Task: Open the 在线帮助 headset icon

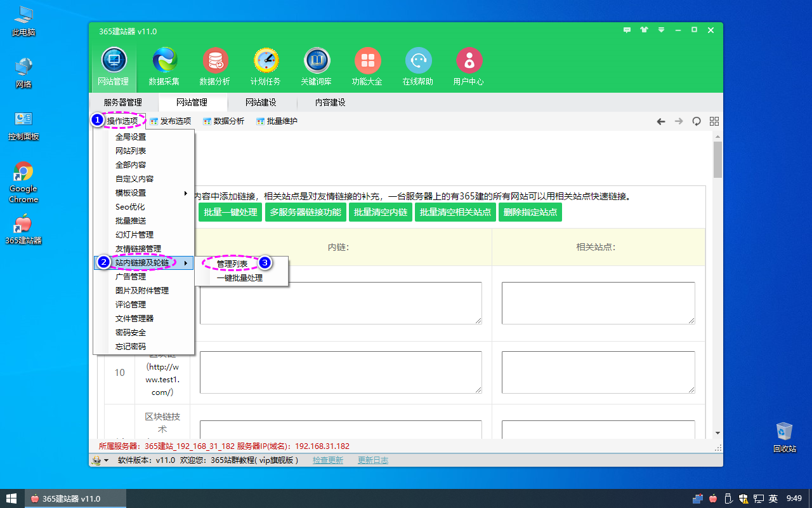Action: click(418, 67)
